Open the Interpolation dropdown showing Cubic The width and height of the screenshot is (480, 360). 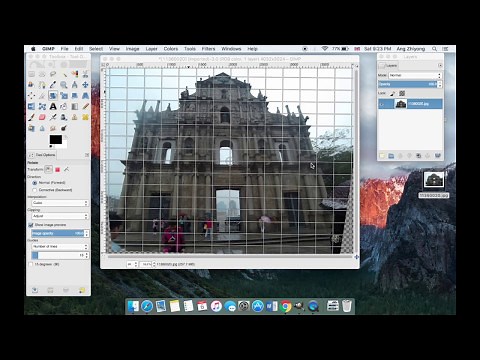pyautogui.click(x=60, y=203)
